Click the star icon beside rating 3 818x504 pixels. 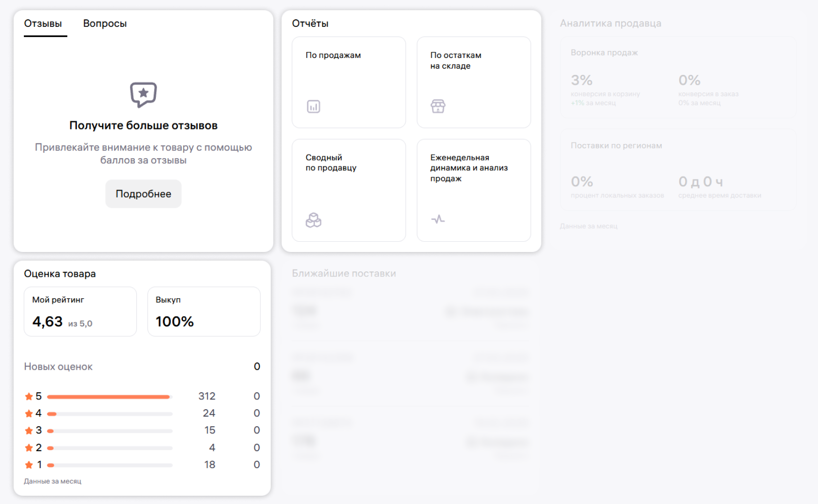pos(29,431)
